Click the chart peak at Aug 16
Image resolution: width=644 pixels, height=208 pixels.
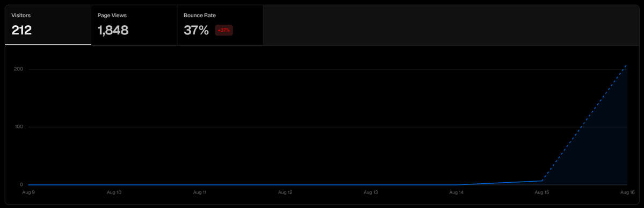(x=627, y=64)
